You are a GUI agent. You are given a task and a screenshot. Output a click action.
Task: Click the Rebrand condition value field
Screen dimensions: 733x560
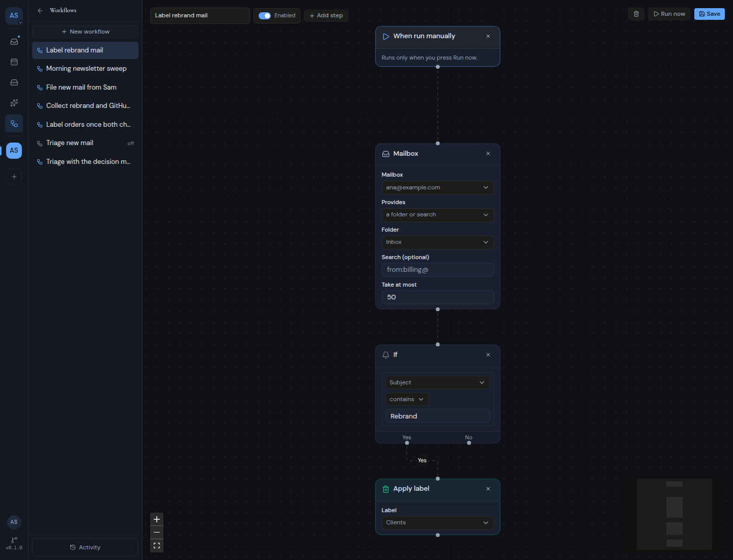[438, 416]
